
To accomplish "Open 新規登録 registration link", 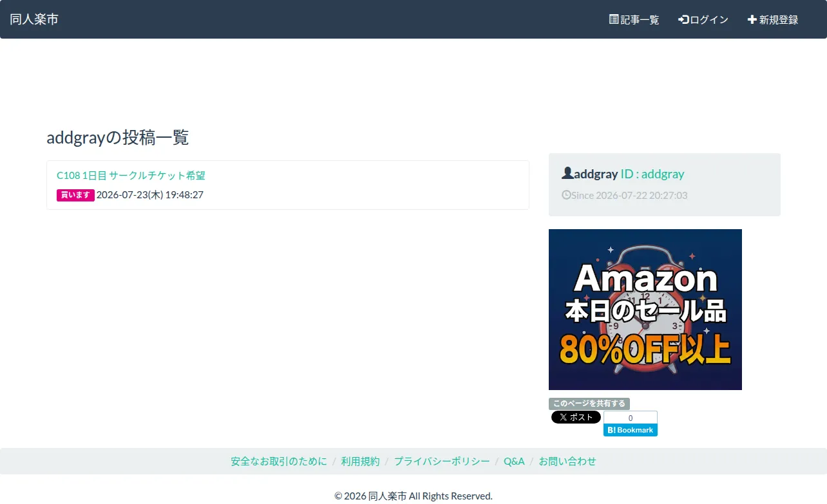I will pos(773,19).
